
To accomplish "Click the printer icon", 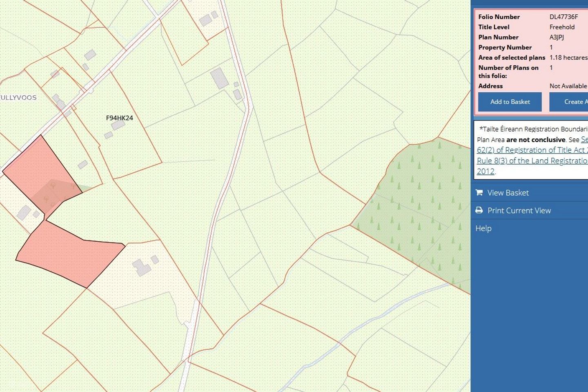I will pyautogui.click(x=479, y=210).
